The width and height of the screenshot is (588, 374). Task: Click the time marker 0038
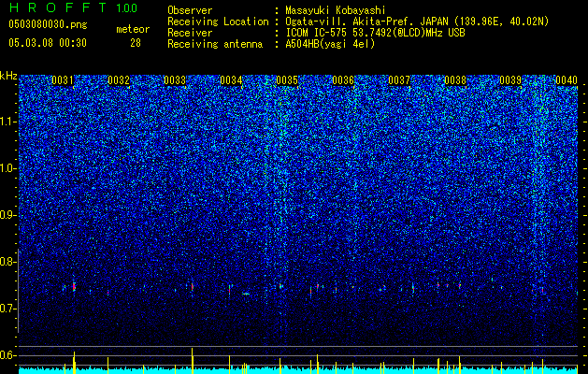(455, 80)
